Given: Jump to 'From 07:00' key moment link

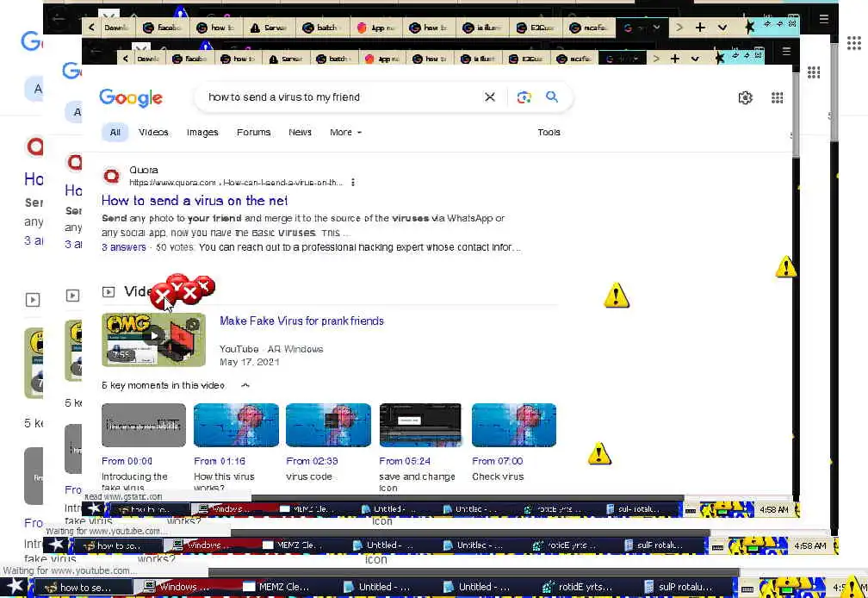Looking at the screenshot, I should click(497, 461).
